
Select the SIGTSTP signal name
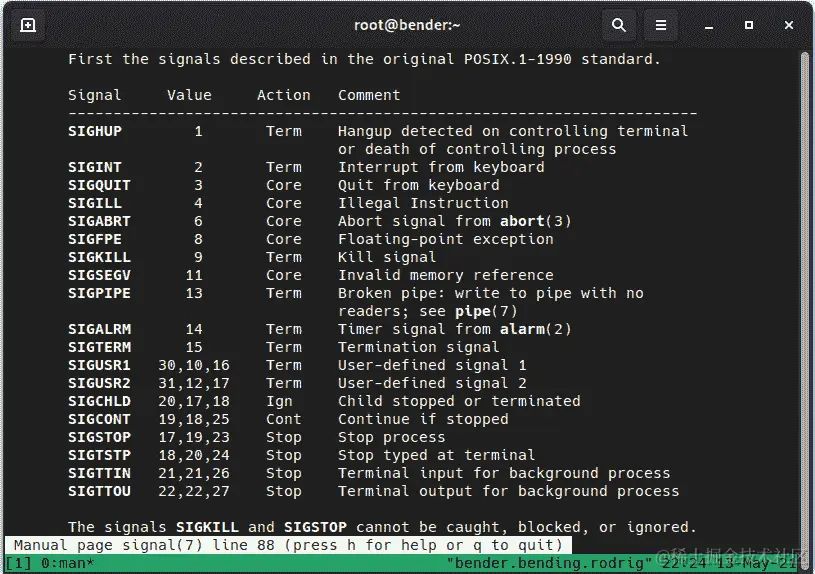(x=99, y=455)
